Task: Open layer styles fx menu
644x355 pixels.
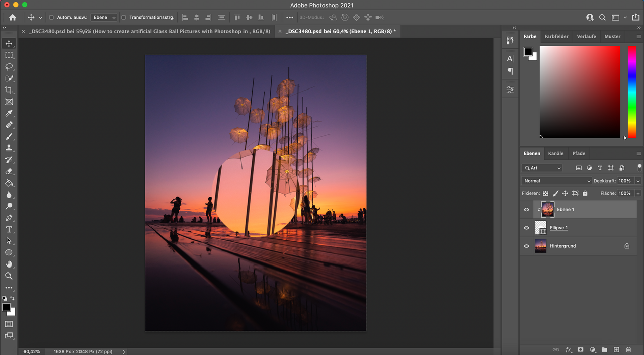Action: pyautogui.click(x=568, y=349)
